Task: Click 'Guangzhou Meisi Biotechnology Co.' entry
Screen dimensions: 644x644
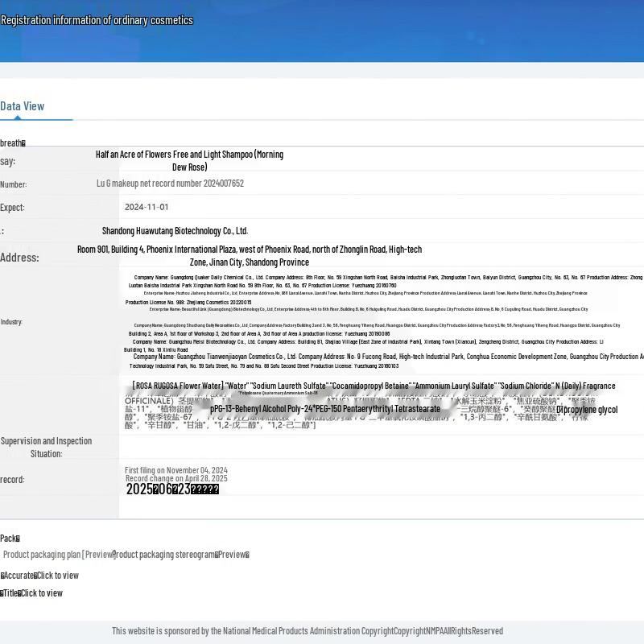Action: tap(364, 345)
